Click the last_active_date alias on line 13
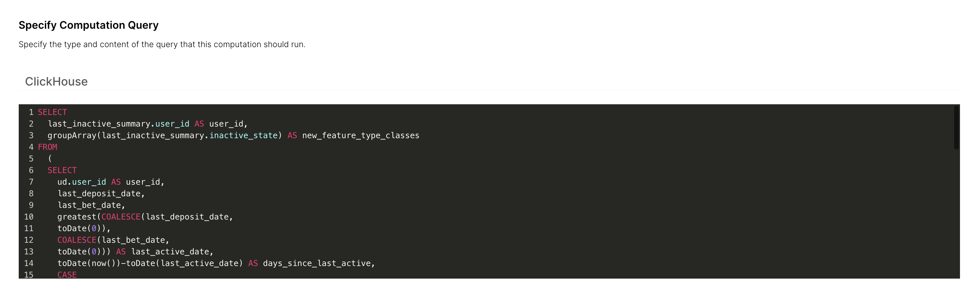Screen dimensions: 980x297 click(x=170, y=252)
